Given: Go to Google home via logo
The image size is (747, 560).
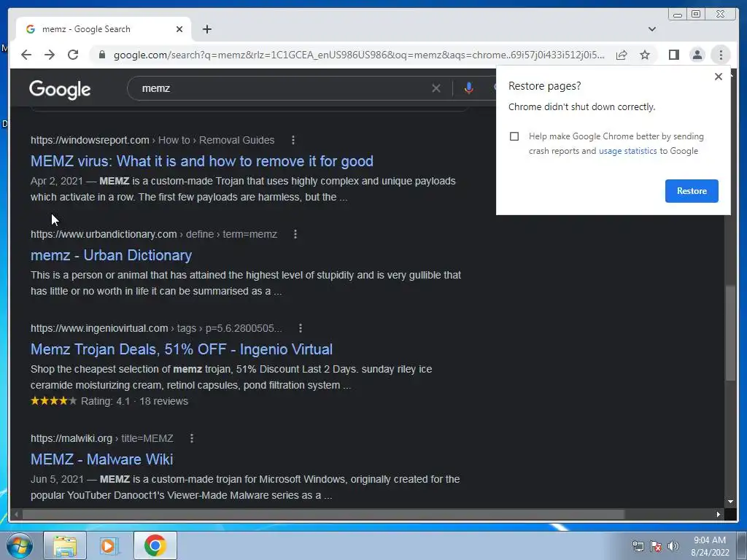Looking at the screenshot, I should pos(60,89).
